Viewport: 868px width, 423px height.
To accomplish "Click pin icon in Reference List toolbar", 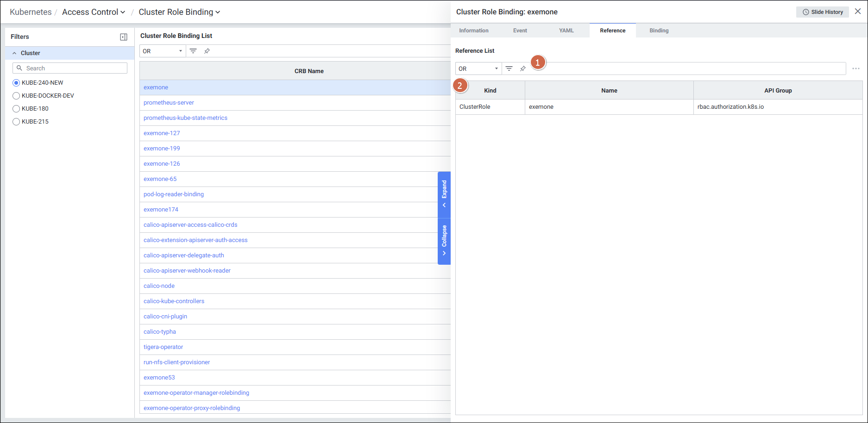I will pyautogui.click(x=523, y=68).
